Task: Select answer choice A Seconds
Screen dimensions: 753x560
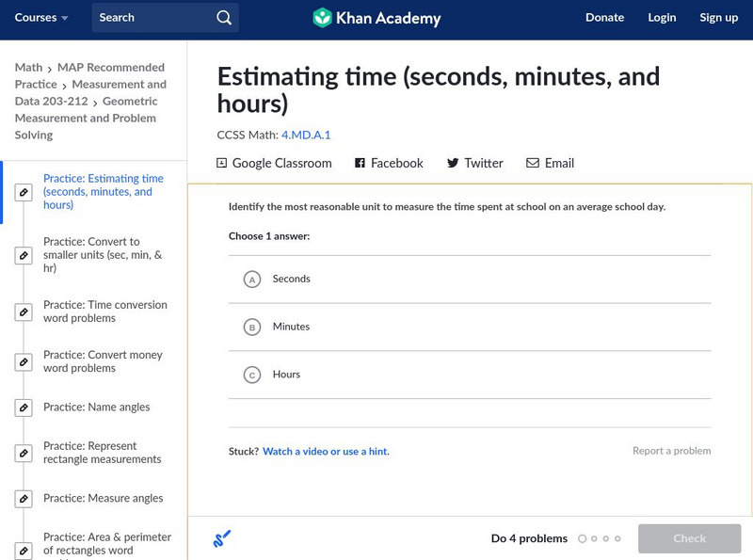Action: tap(252, 280)
